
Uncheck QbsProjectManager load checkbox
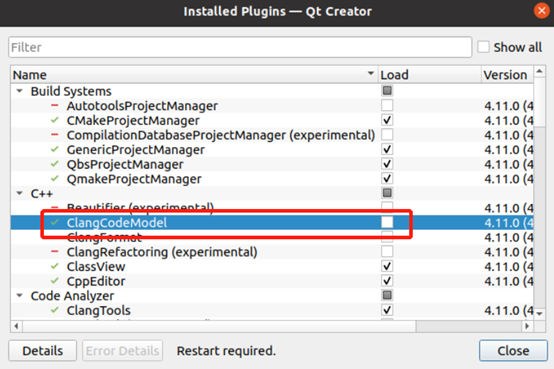point(387,164)
